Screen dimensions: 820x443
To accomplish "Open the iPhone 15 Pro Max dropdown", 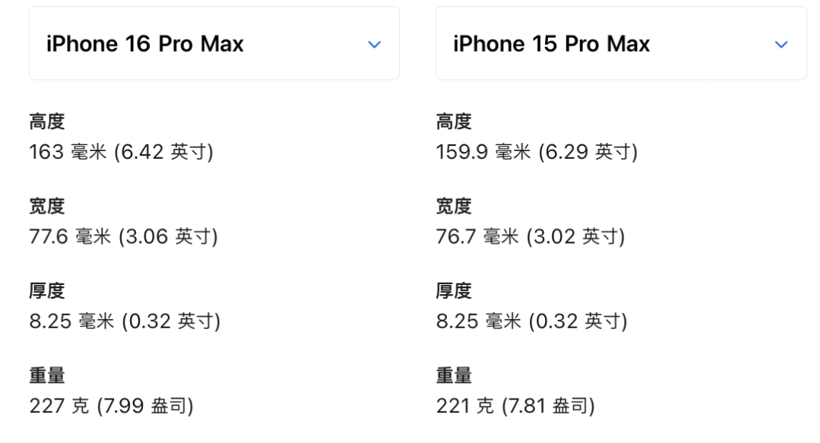I will point(620,44).
